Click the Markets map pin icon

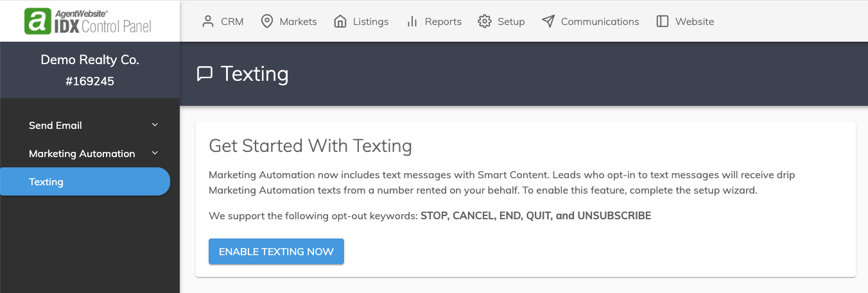pos(266,21)
